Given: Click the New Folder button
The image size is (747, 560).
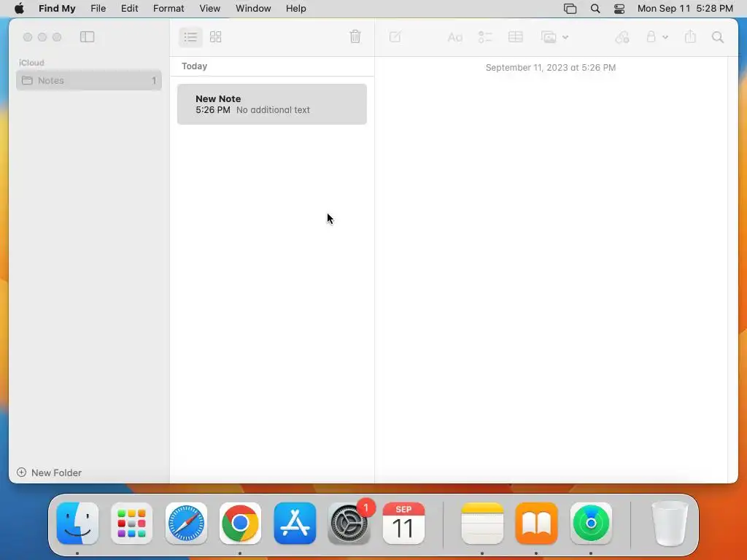Looking at the screenshot, I should (49, 472).
